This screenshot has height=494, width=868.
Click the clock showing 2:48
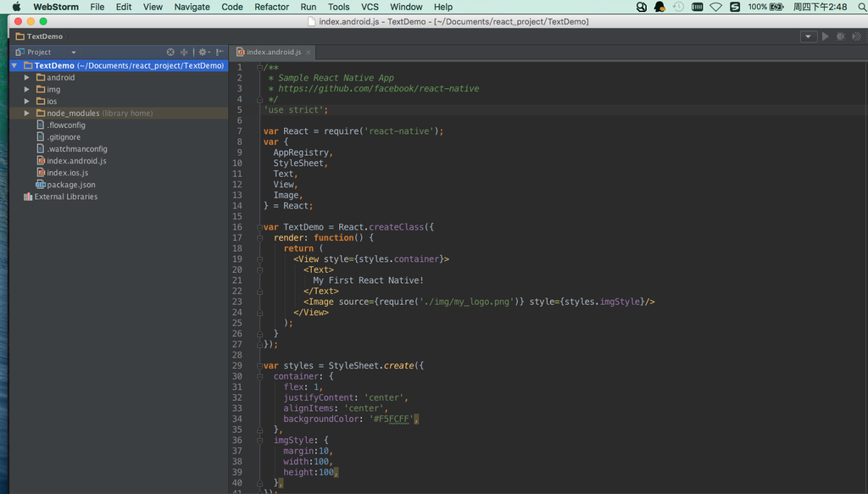pyautogui.click(x=820, y=7)
